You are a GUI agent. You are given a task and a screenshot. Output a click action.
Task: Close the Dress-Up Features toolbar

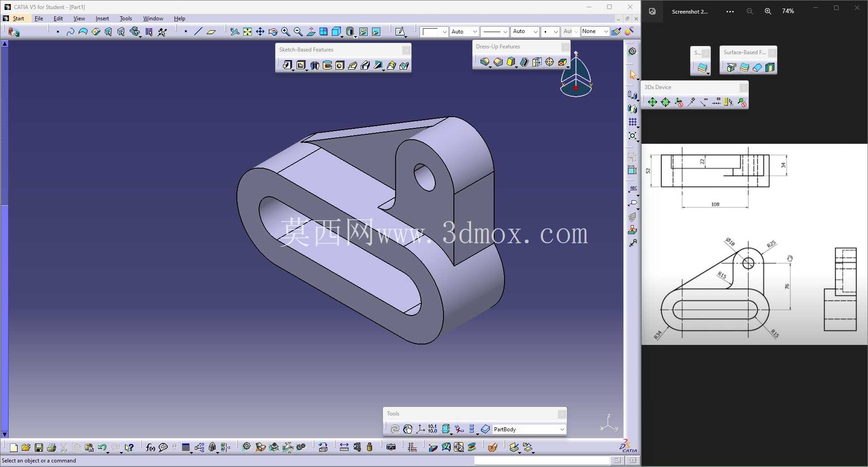(x=565, y=47)
